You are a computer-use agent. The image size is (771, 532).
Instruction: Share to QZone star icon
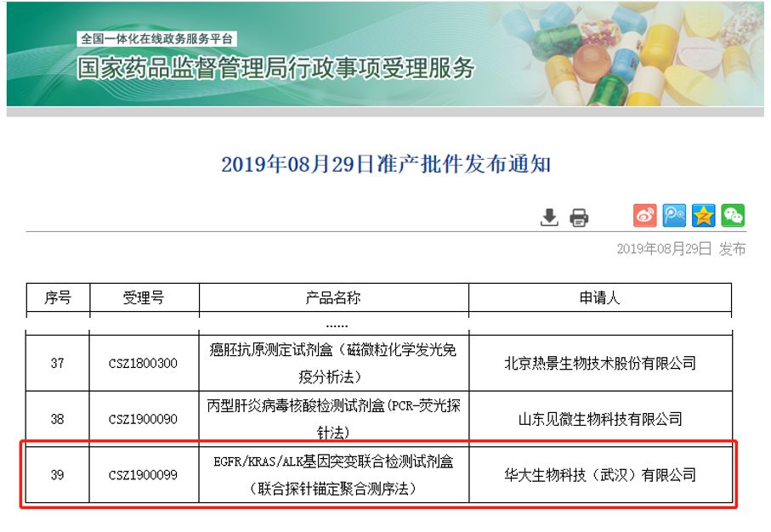click(x=704, y=216)
